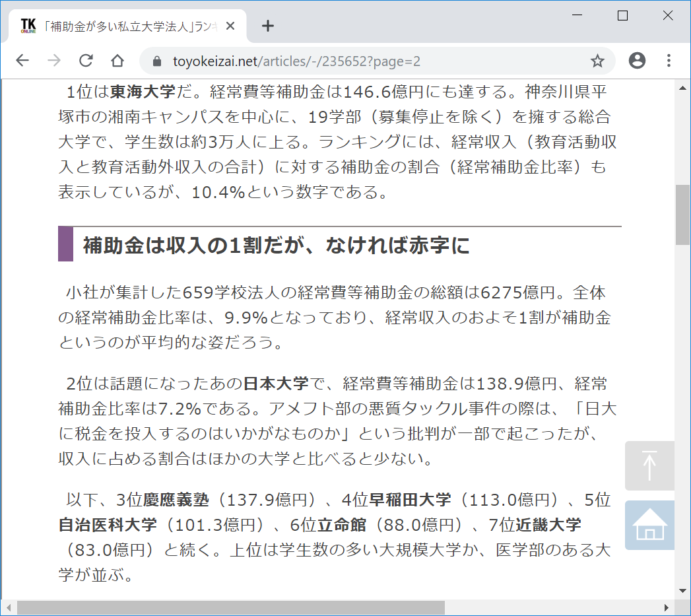Image resolution: width=691 pixels, height=616 pixels.
Task: Click the horizontal scrollbar right arrow
Action: click(x=667, y=607)
